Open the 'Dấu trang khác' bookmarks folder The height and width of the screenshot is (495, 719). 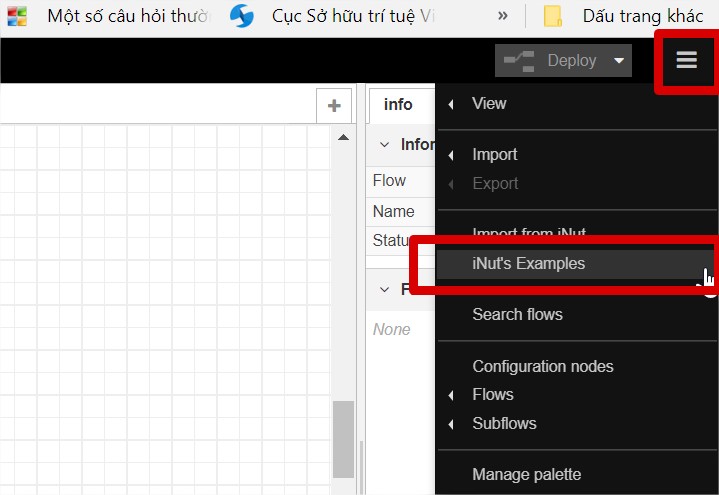623,16
